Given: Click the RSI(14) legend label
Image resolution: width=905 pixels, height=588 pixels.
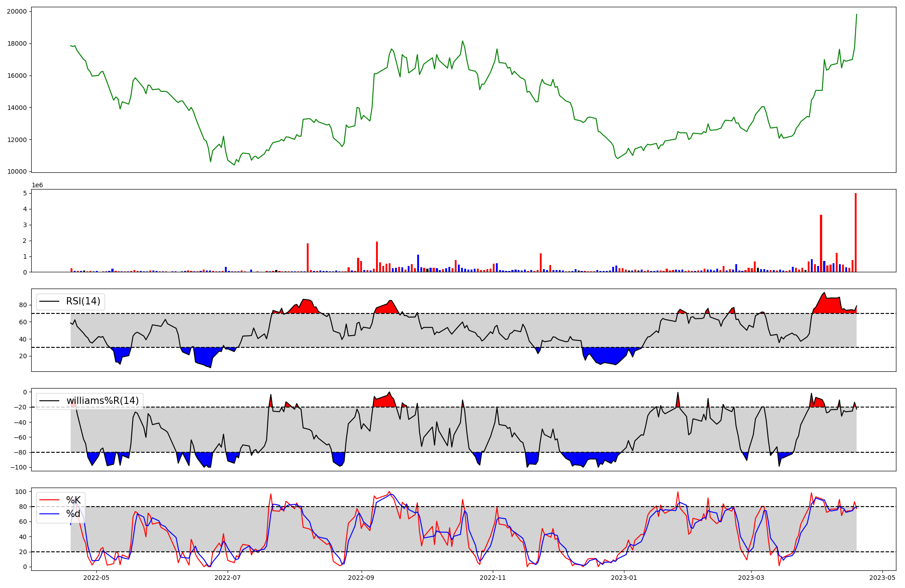Looking at the screenshot, I should click(83, 301).
